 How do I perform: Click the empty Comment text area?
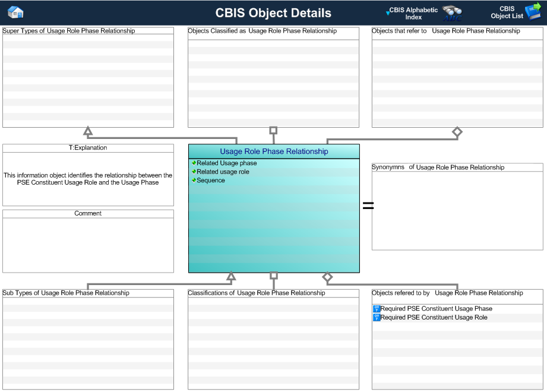88,245
